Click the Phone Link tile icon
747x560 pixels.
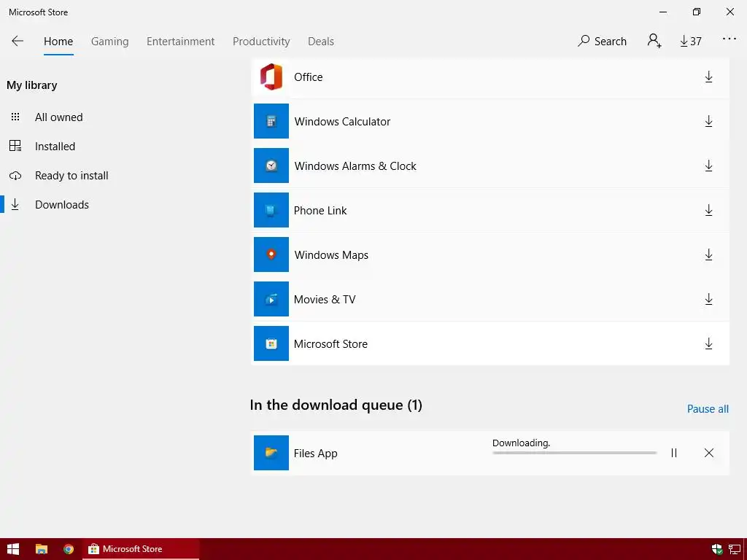(271, 210)
